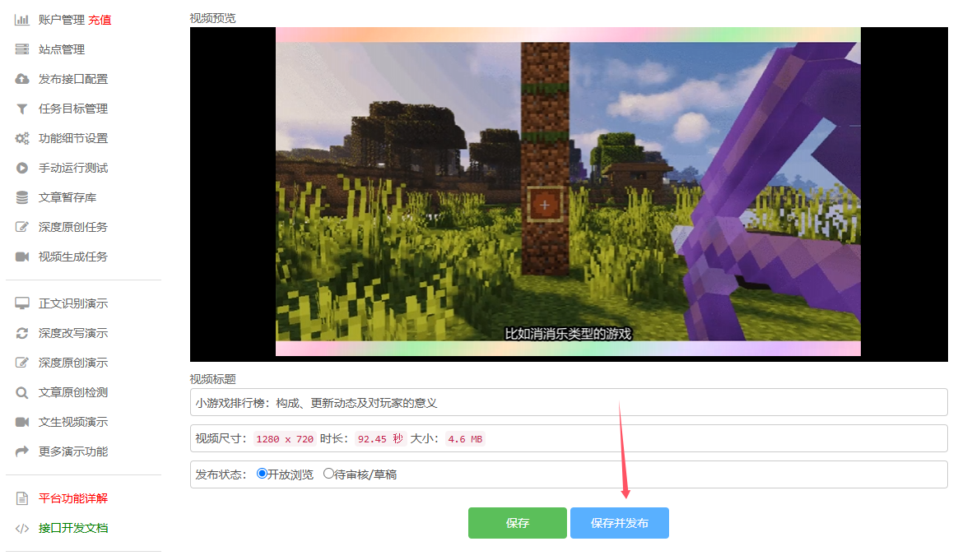Click the 更多演示功能 share arrow icon
This screenshot has width=967, height=560.
coord(22,451)
